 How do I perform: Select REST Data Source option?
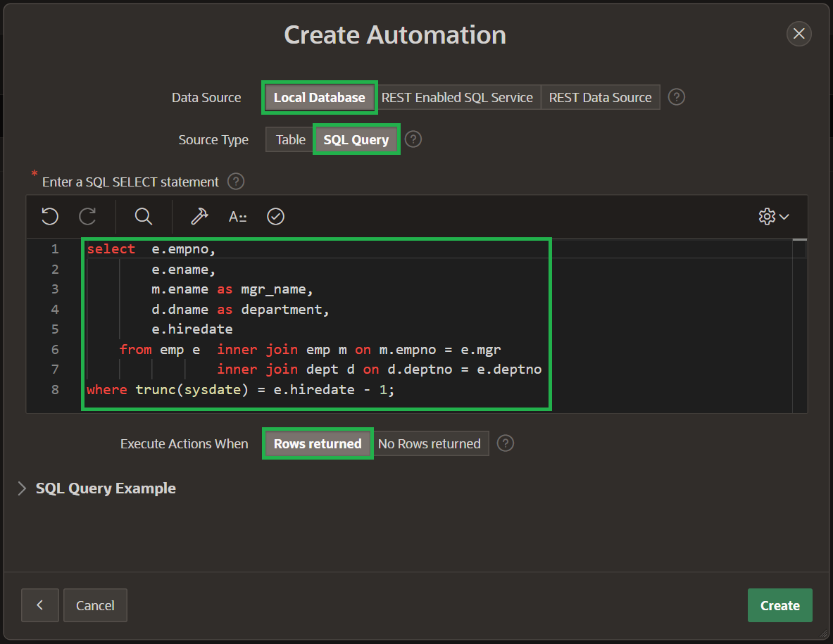pyautogui.click(x=600, y=97)
